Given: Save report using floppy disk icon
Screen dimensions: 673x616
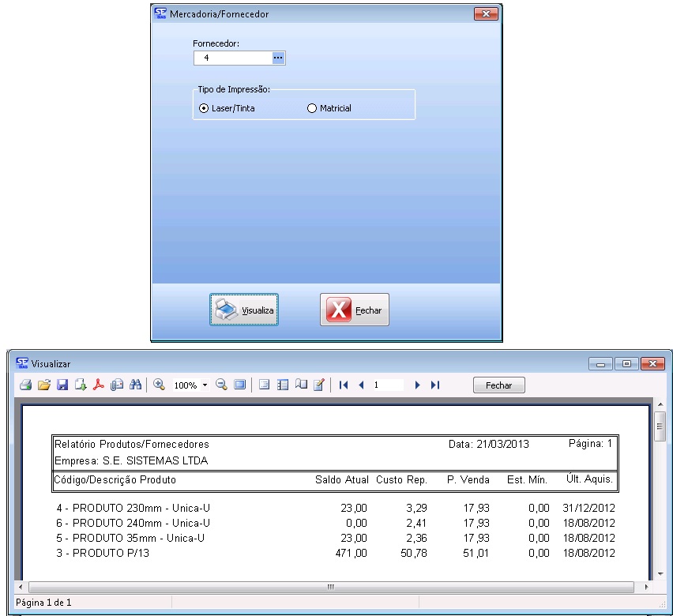Looking at the screenshot, I should point(62,385).
